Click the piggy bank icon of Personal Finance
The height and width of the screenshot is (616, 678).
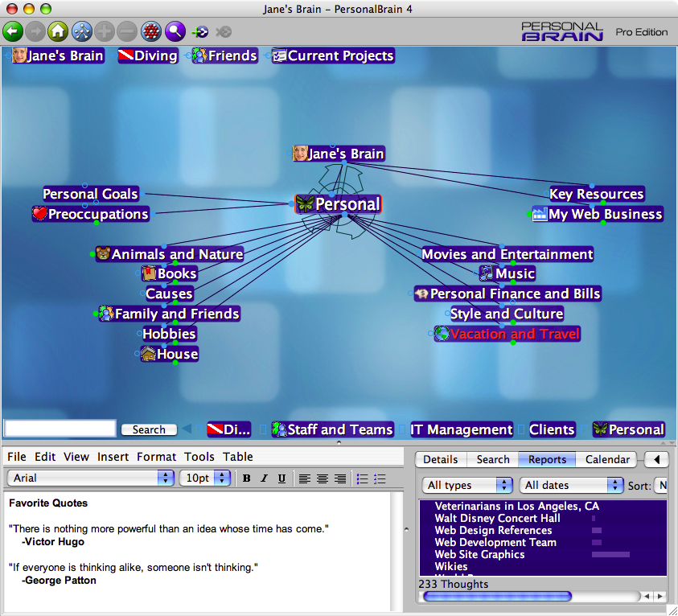coord(421,294)
